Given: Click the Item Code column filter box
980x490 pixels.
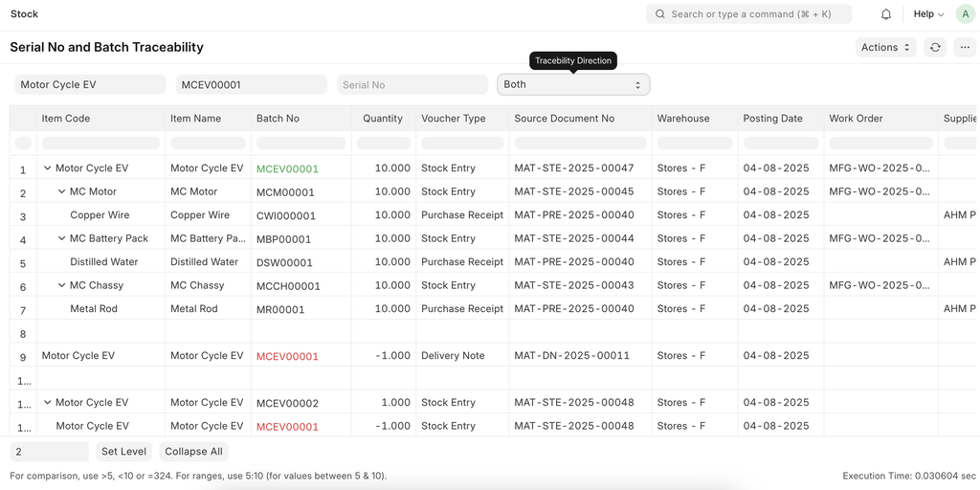Looking at the screenshot, I should [x=100, y=143].
